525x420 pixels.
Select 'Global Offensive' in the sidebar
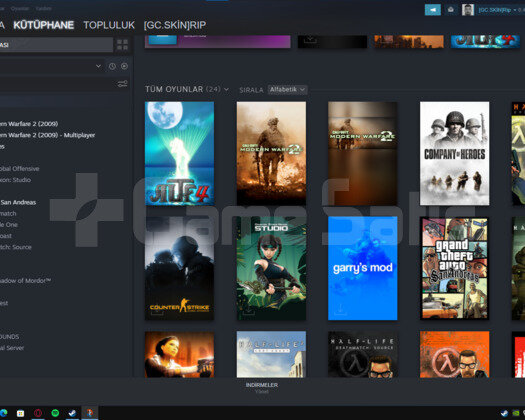[x=19, y=169]
